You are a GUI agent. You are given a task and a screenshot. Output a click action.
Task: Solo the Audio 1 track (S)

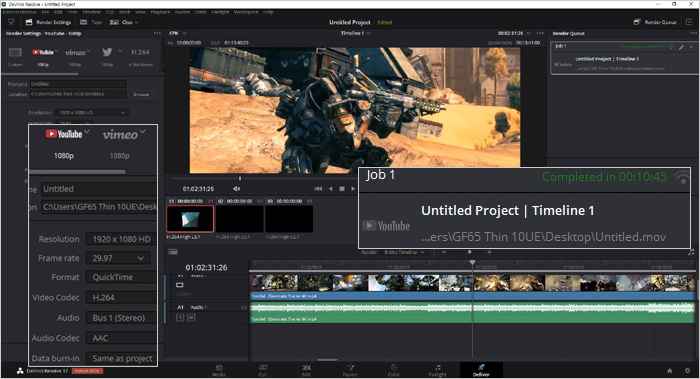(180, 317)
